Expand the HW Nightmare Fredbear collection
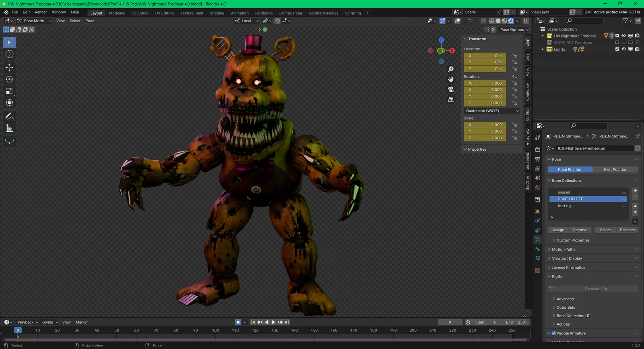 pyautogui.click(x=543, y=36)
